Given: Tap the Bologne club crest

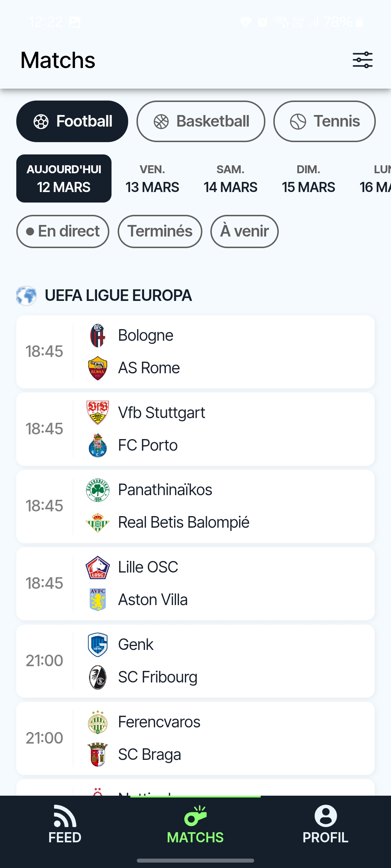Looking at the screenshot, I should (98, 335).
